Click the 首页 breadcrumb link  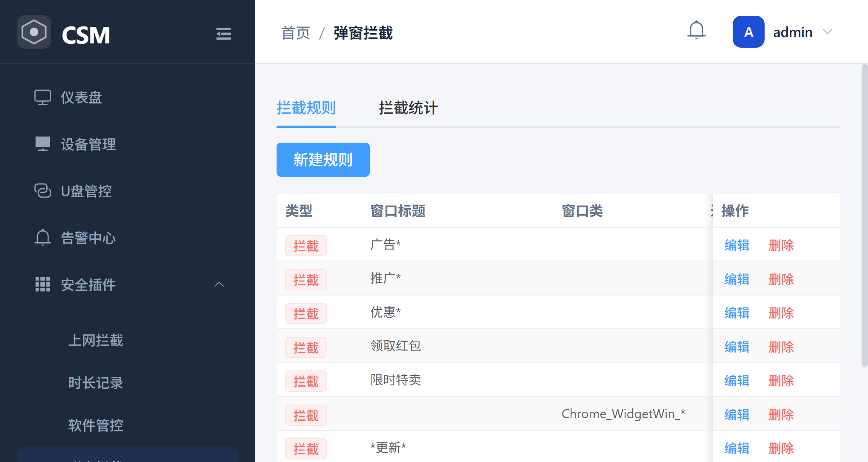tap(296, 33)
